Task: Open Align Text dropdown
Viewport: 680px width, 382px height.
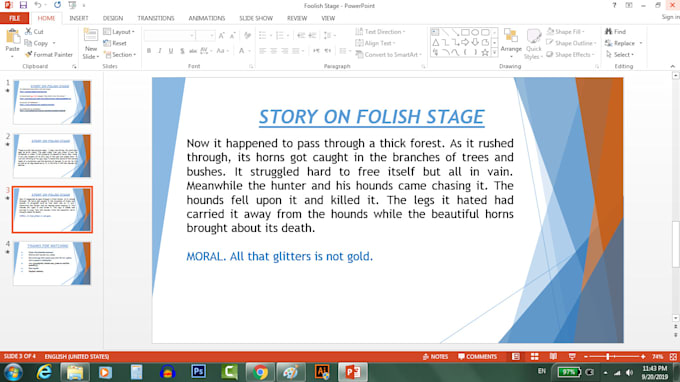Action: [376, 43]
